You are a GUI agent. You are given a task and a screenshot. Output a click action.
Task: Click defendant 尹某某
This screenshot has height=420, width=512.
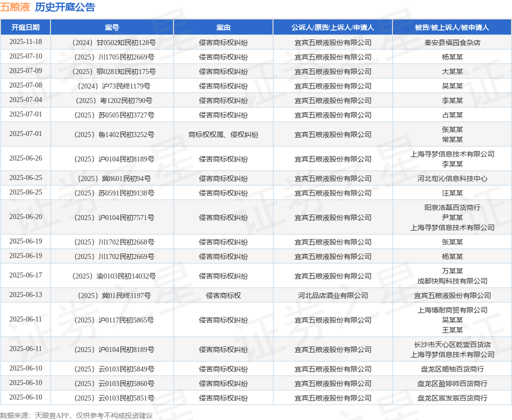[452, 217]
